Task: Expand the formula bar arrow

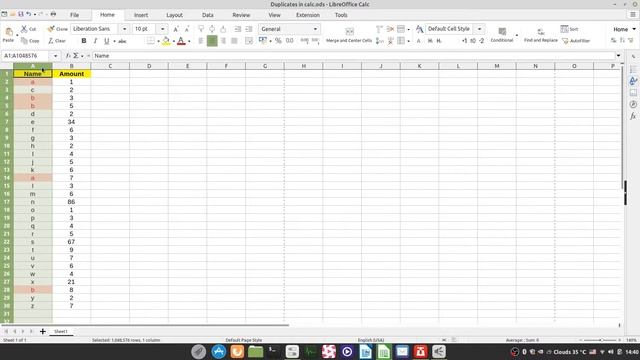Action: point(618,56)
